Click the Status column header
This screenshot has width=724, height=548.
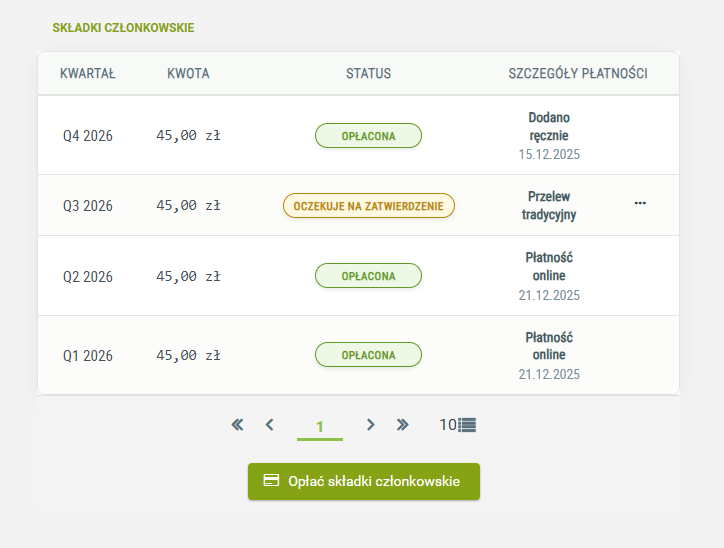368,73
